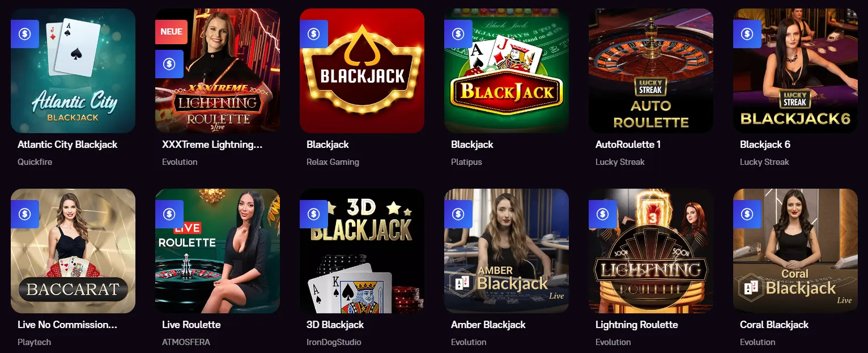Click the dollar badge on Coral Blackjack
This screenshot has height=353, width=868.
pos(747,214)
